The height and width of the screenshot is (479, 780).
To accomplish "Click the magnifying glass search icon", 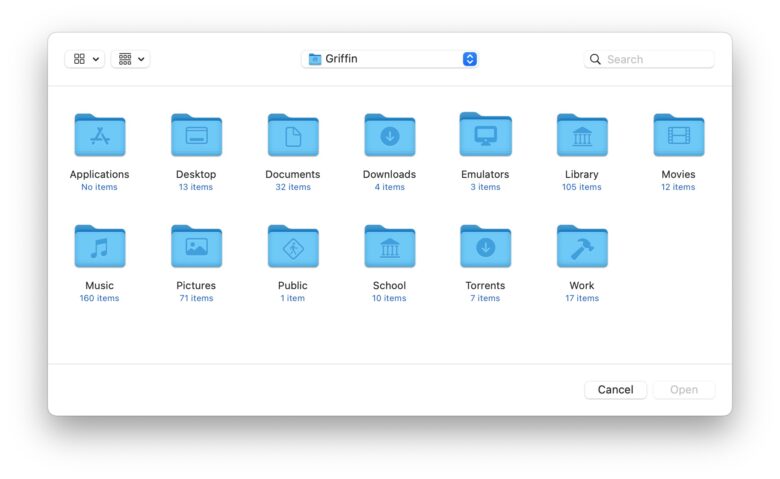I will pos(596,59).
